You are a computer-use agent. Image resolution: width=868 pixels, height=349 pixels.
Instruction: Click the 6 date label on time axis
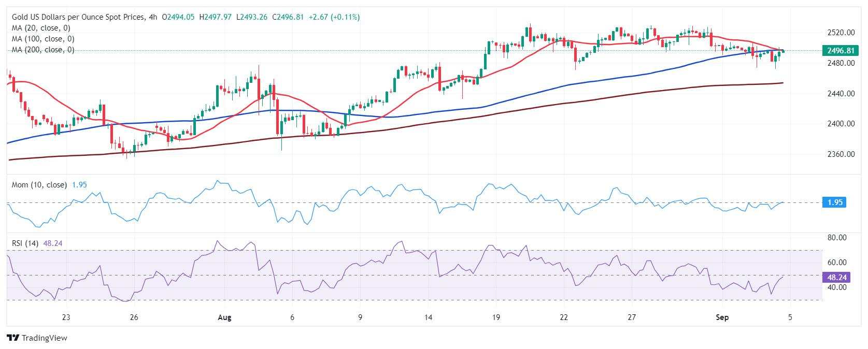click(292, 317)
